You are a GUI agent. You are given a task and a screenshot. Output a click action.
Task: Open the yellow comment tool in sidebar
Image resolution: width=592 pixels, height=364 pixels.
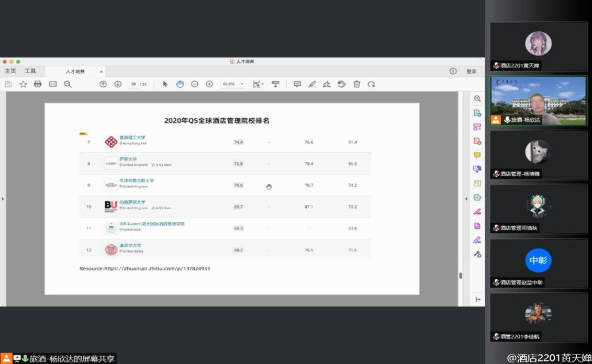[477, 155]
